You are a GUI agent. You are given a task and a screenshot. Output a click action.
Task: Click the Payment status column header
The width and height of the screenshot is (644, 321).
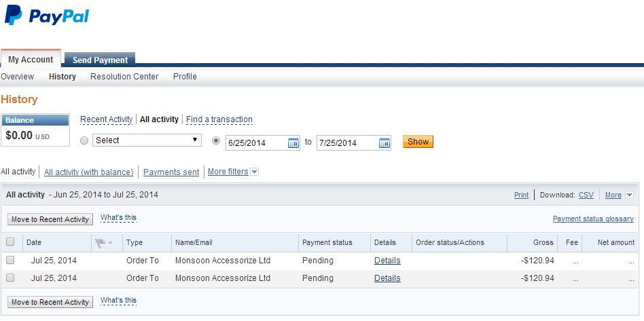point(327,242)
